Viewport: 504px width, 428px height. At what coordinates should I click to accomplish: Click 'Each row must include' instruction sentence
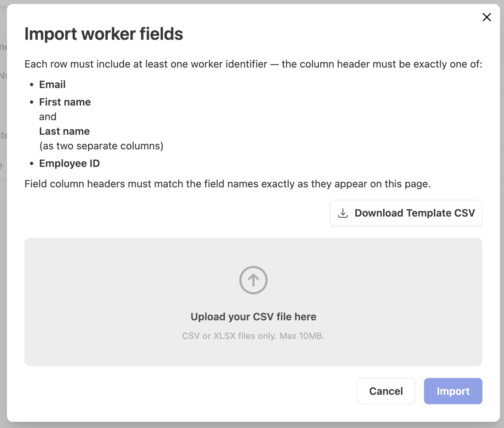click(x=253, y=64)
